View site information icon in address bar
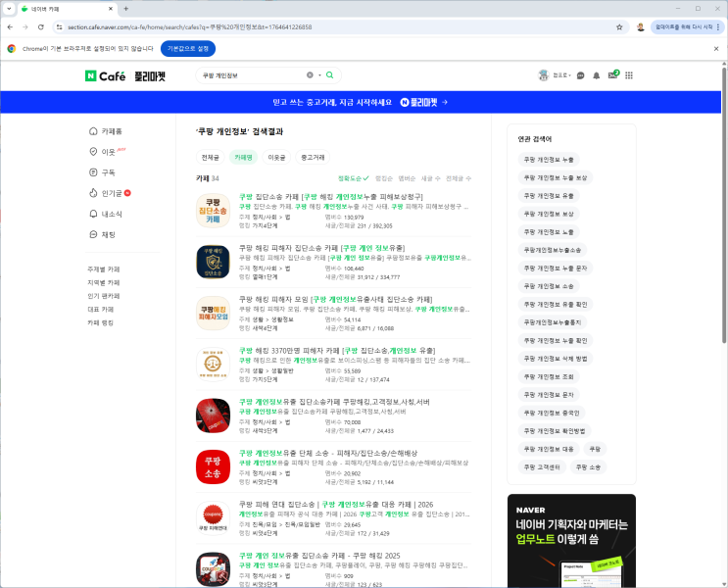 [59, 26]
